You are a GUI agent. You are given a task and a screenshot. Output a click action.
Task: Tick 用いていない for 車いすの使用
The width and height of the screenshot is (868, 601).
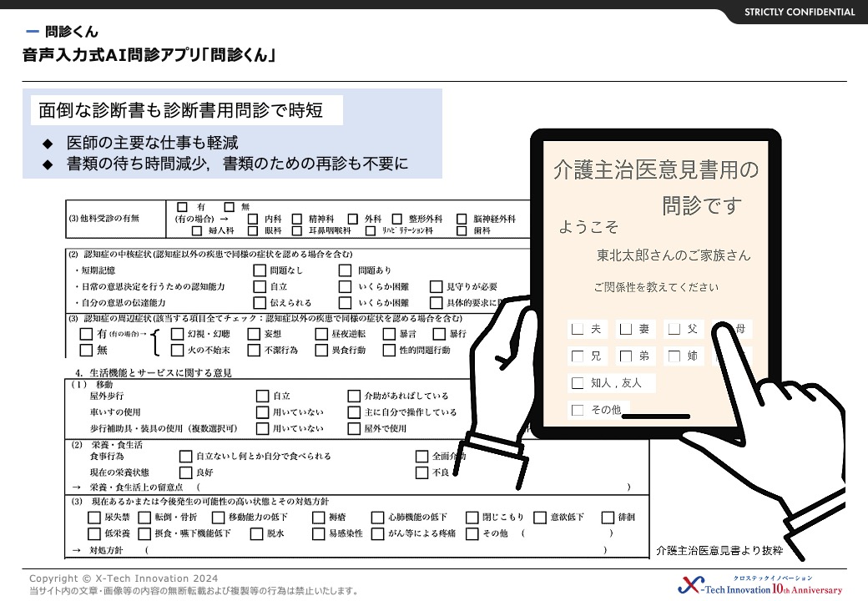(262, 412)
